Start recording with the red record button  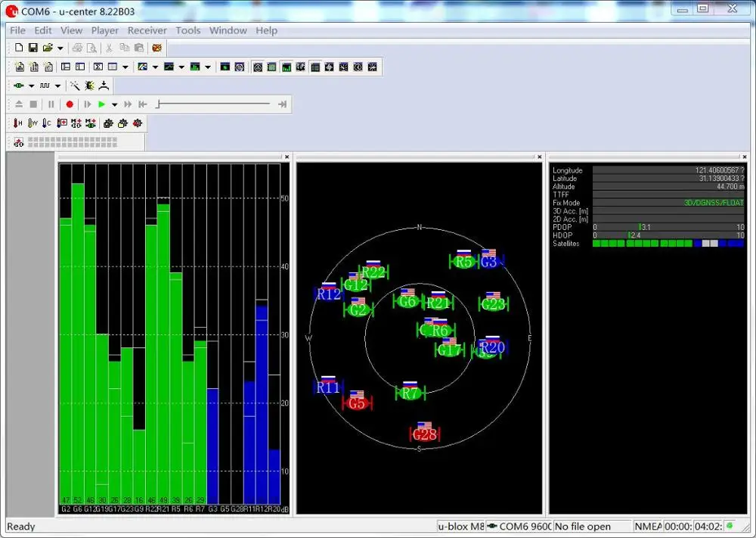coord(70,104)
